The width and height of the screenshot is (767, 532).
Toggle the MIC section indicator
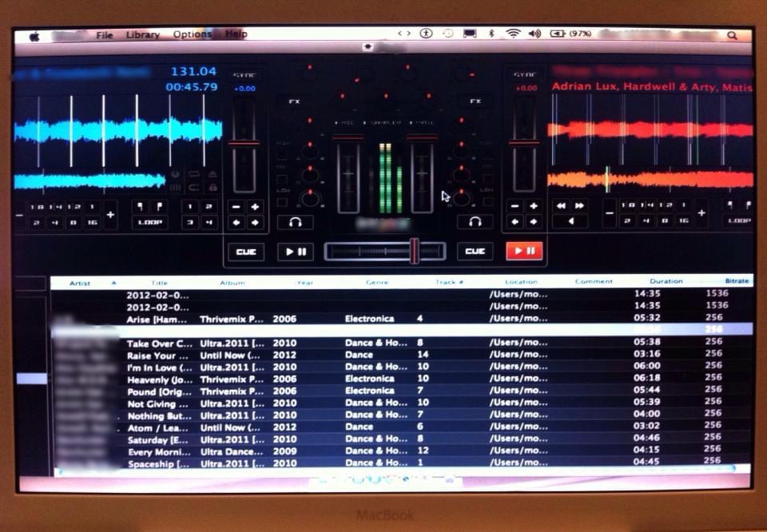point(345,123)
